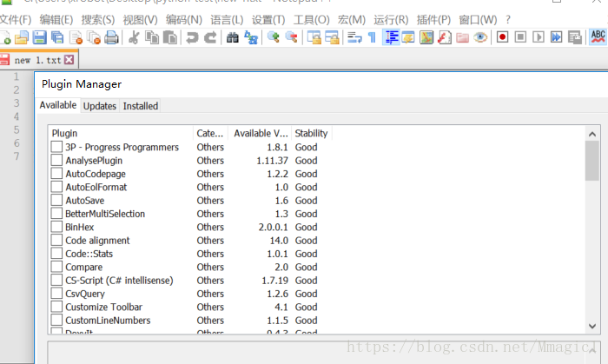Check the Compare plugin checkbox

(x=56, y=267)
